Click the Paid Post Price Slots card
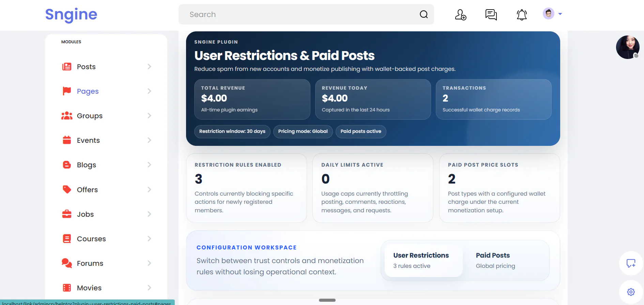This screenshot has height=305, width=644. 500,188
